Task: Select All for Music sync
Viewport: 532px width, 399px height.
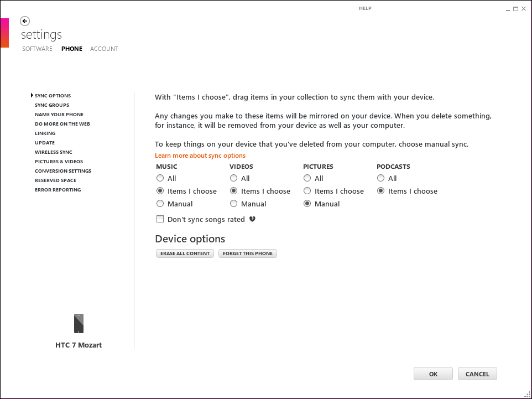Action: 160,178
